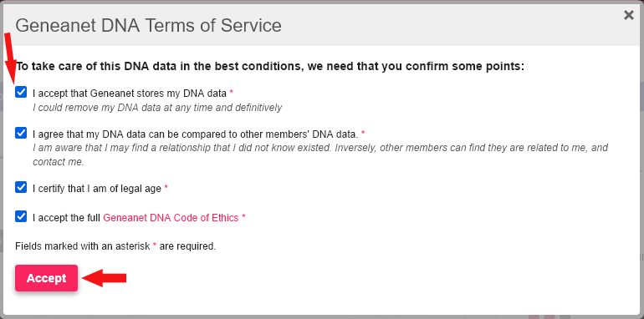Close the Terms of Service dialog
The image size is (644, 319).
[x=629, y=15]
